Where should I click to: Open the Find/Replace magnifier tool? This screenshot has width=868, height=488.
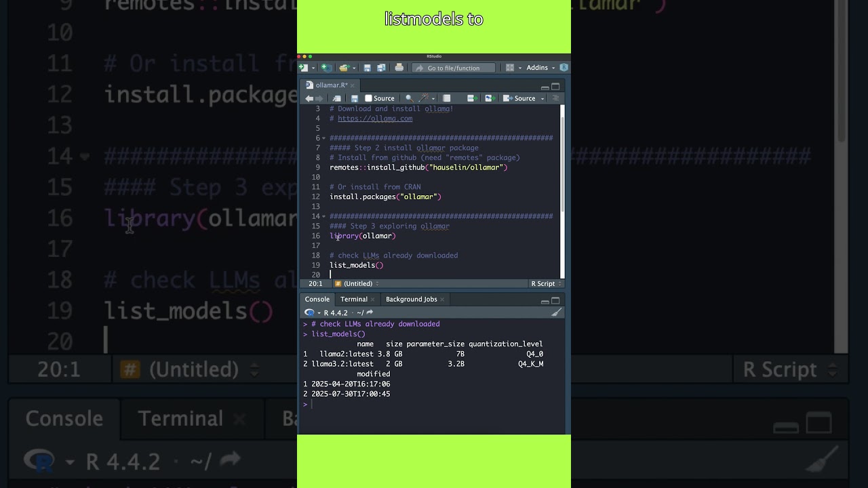(409, 98)
